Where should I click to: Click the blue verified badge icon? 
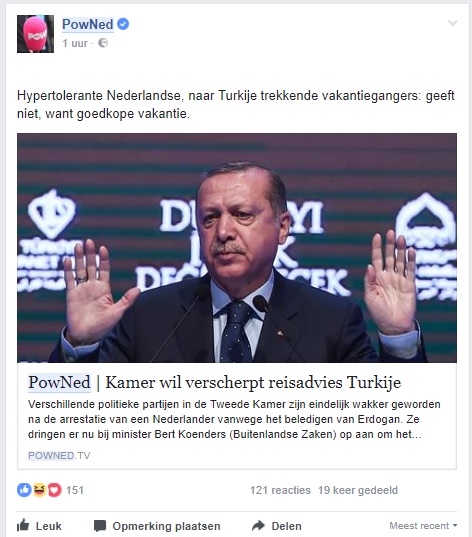[x=123, y=24]
